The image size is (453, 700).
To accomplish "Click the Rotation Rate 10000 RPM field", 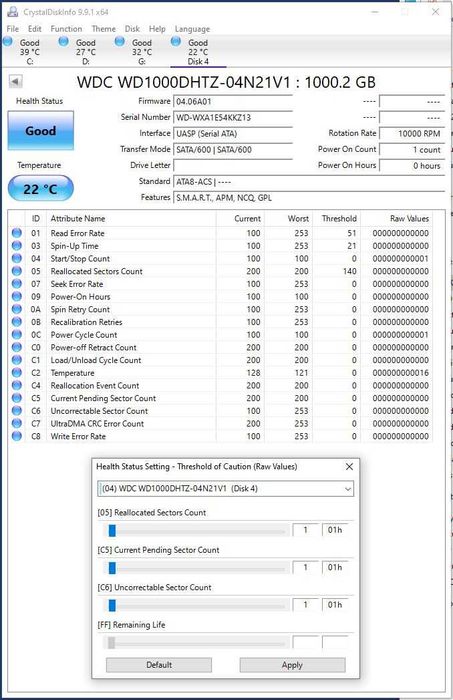I will (412, 133).
